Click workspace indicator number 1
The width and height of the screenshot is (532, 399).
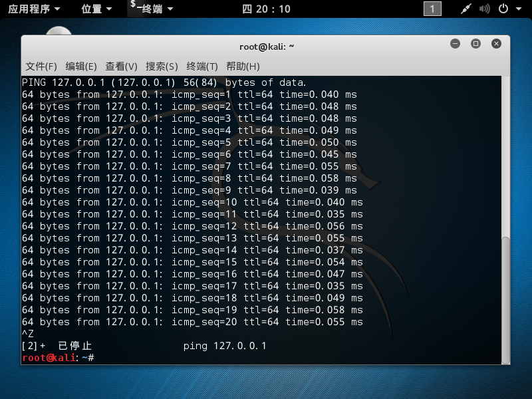tap(432, 9)
